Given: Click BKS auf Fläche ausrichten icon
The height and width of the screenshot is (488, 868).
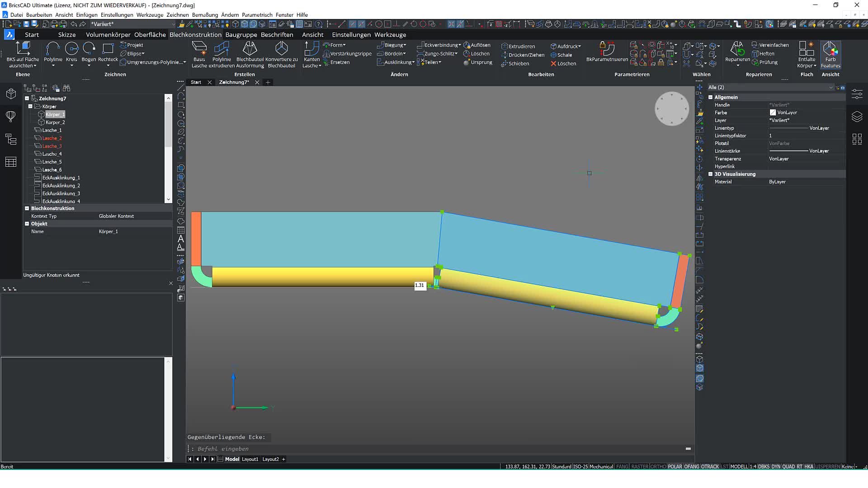Looking at the screenshot, I should coord(23,54).
